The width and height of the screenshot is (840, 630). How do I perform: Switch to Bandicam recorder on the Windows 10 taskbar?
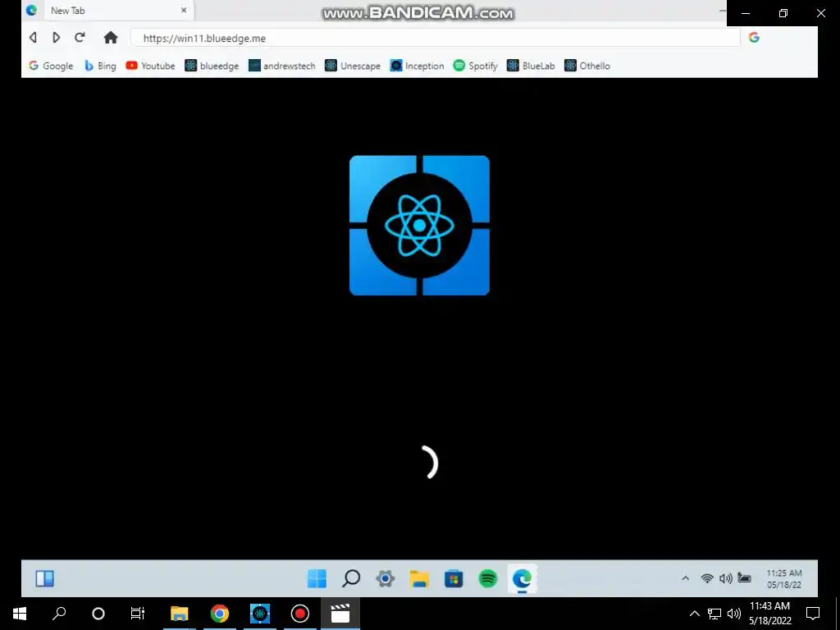click(x=300, y=614)
